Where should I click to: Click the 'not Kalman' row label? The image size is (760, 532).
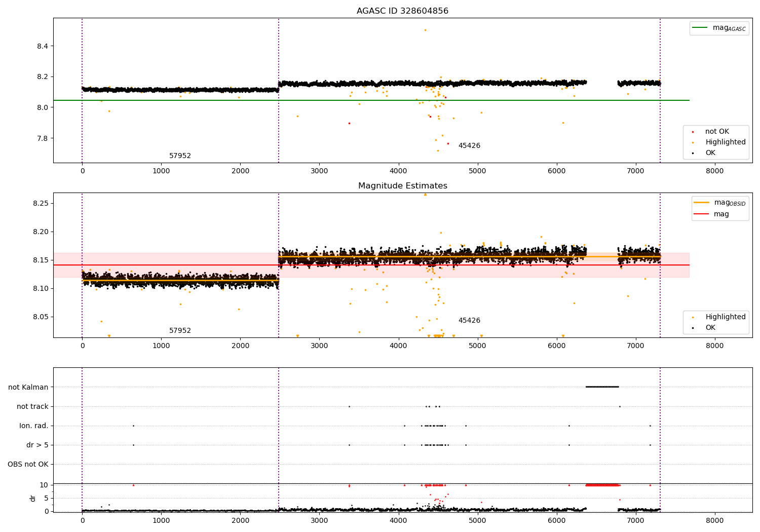pos(28,387)
